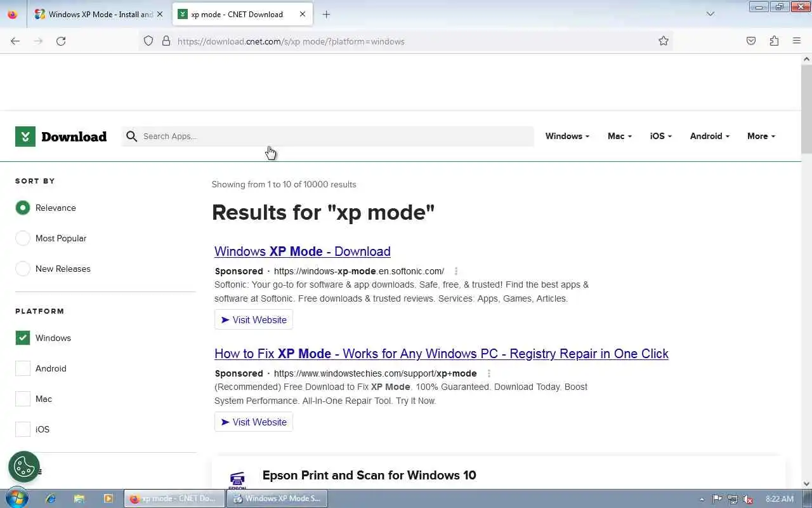Open the three-dot menu on Softonic ad
812x508 pixels.
tap(456, 271)
